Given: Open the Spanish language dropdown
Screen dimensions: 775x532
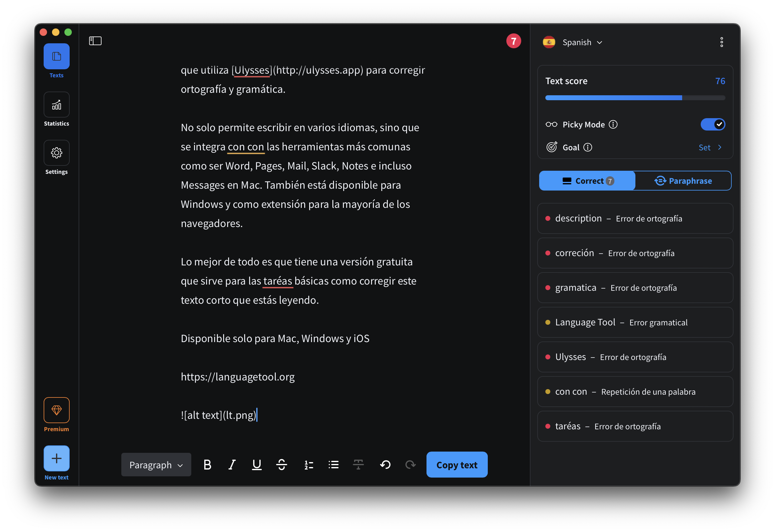Looking at the screenshot, I should [582, 42].
